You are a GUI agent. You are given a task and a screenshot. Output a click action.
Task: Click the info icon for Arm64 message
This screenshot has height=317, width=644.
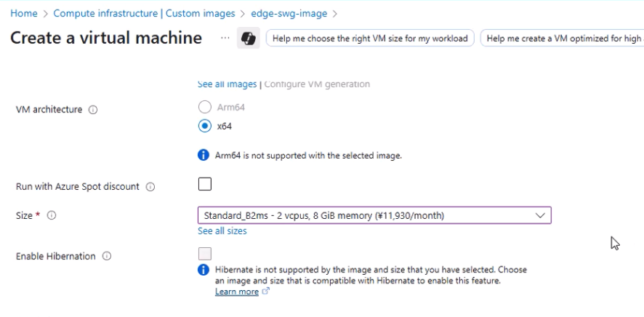tap(204, 155)
